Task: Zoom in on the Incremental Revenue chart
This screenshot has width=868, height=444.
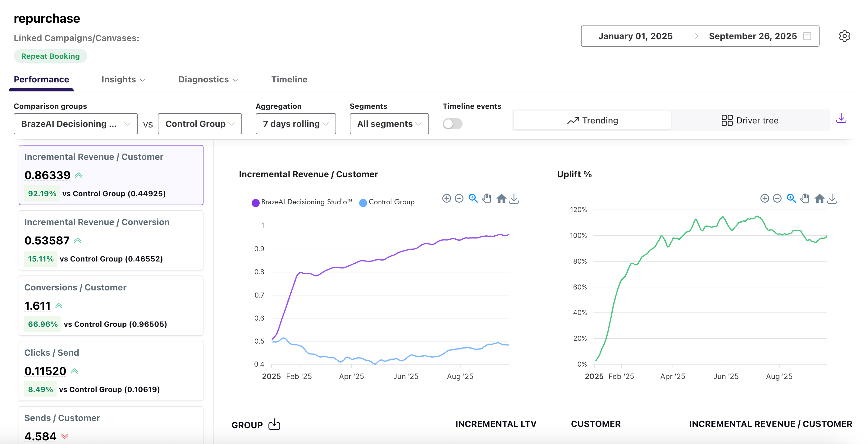Action: pyautogui.click(x=446, y=199)
